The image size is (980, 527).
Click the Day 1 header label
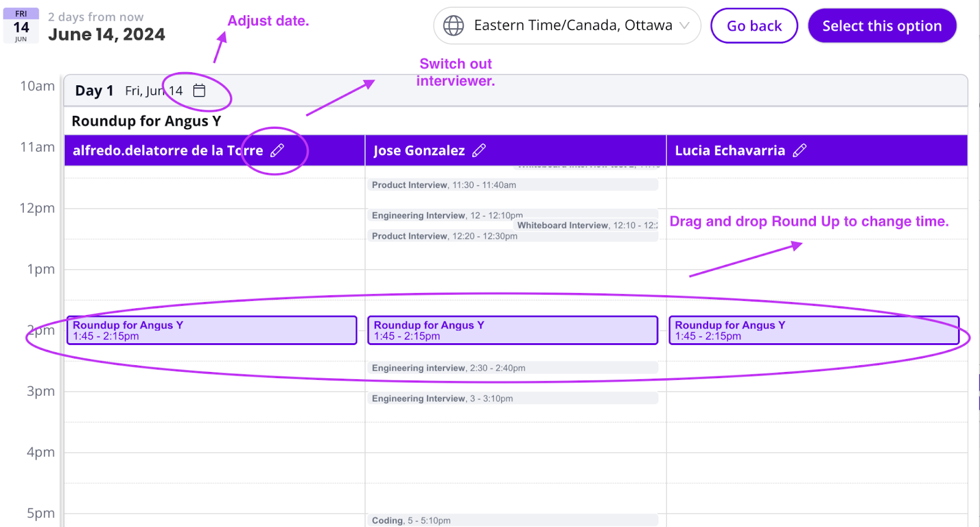tap(93, 90)
